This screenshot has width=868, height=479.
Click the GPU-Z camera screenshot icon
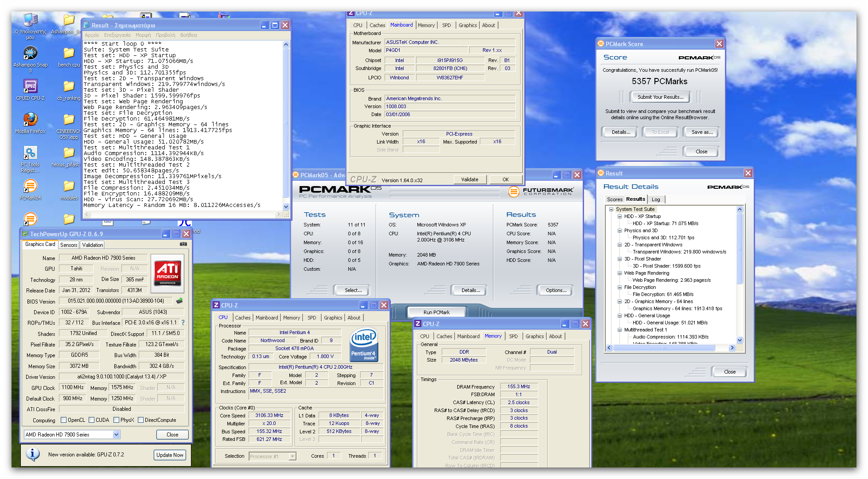pos(183,244)
